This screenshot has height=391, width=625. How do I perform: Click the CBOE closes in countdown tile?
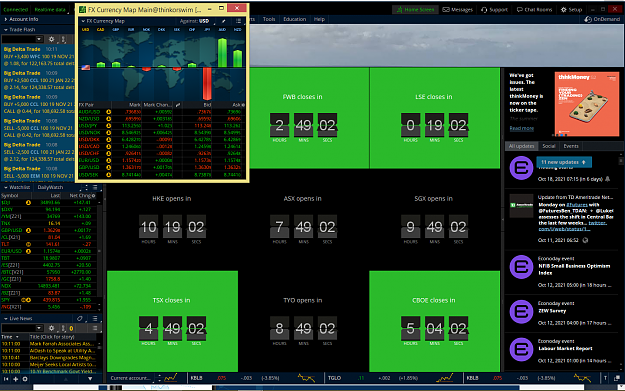coord(434,321)
